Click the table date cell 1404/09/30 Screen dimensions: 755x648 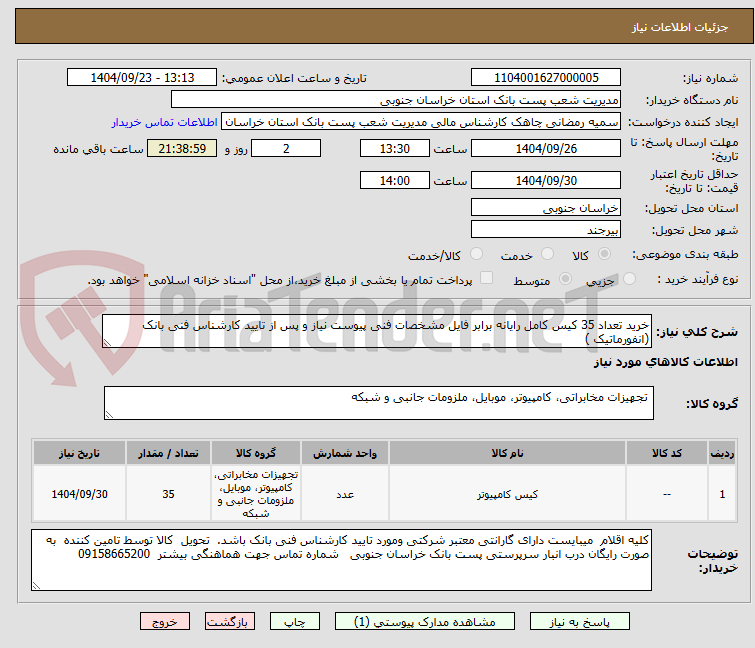click(79, 494)
